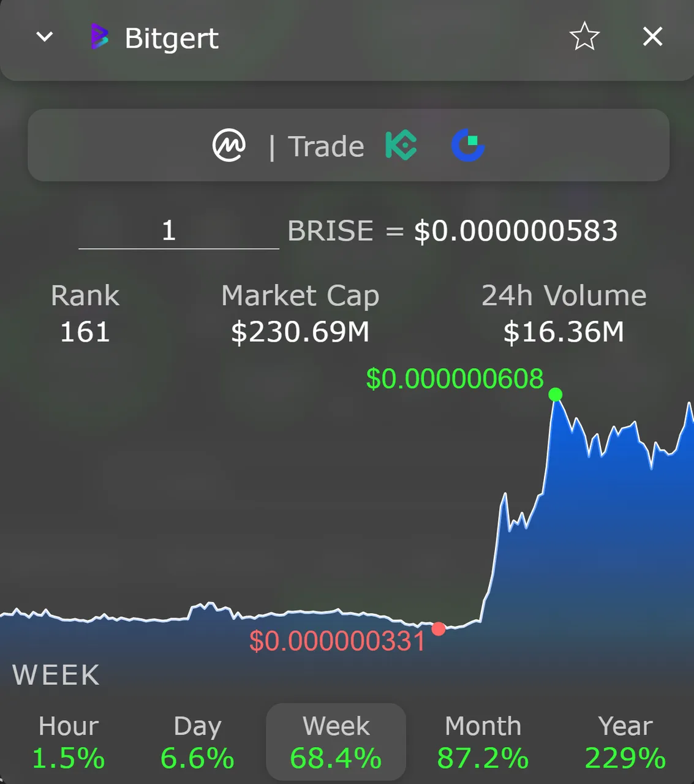The image size is (694, 784).
Task: Click the Bitgert title text
Action: (x=172, y=39)
